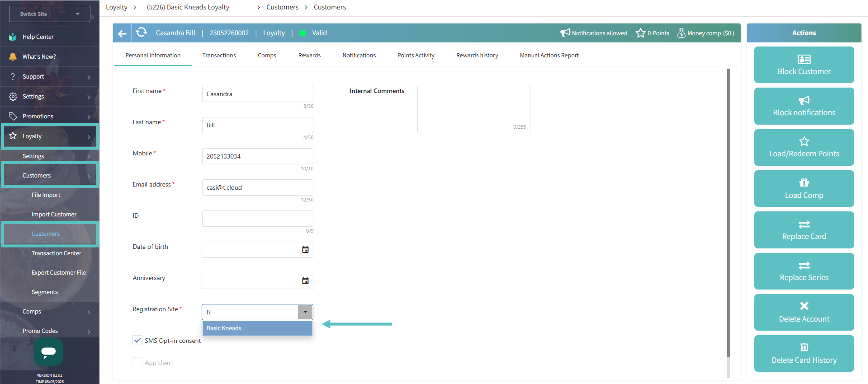
Task: Open the Points Activity tab
Action: point(415,55)
